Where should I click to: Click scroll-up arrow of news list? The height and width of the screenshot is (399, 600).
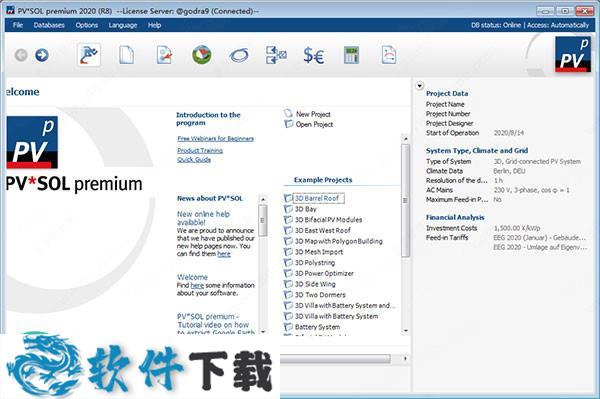[x=263, y=199]
